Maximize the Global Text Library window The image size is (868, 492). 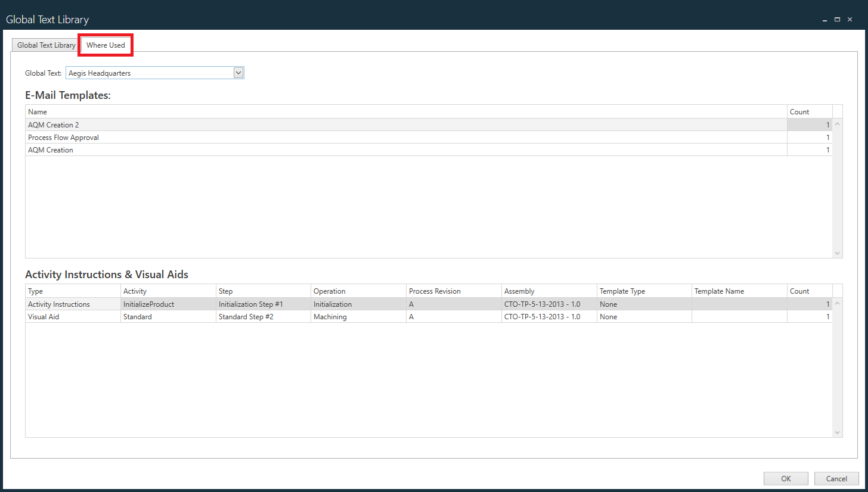(x=837, y=20)
